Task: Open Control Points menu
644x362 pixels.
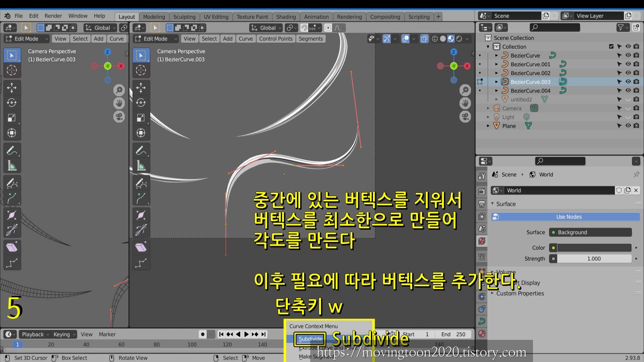Action: pyautogui.click(x=276, y=39)
